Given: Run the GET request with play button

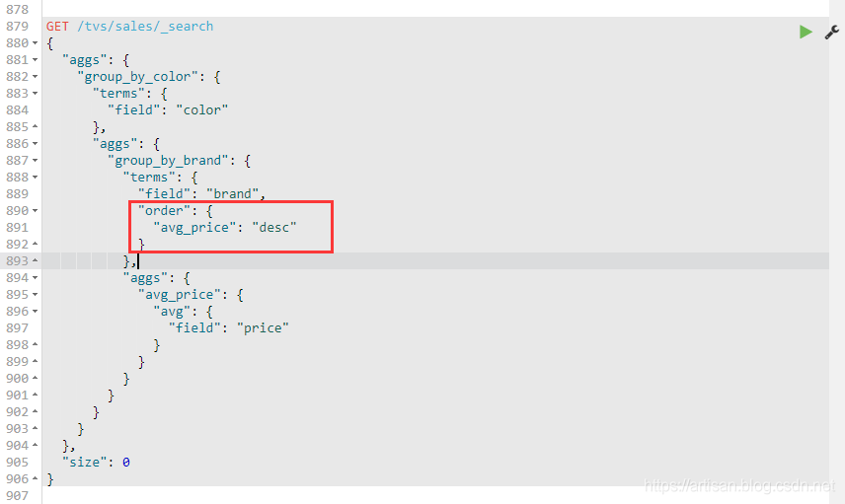Looking at the screenshot, I should (x=806, y=32).
